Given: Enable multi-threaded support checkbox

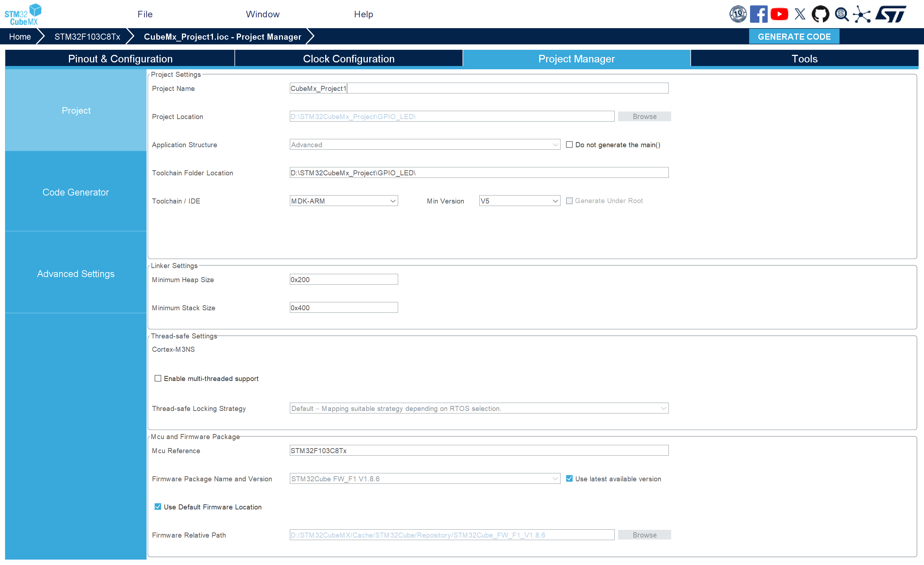Looking at the screenshot, I should pyautogui.click(x=158, y=379).
